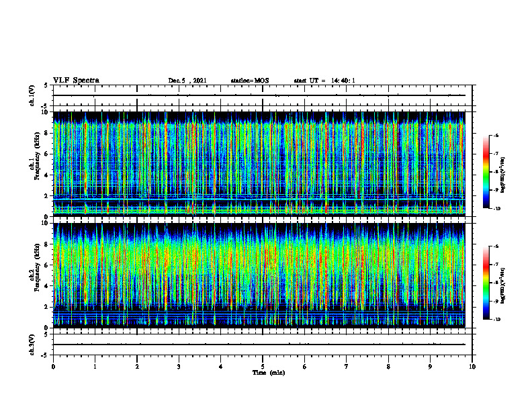Click time axis tick label "7"
Viewport: 532px width, 411px height.
point(347,367)
